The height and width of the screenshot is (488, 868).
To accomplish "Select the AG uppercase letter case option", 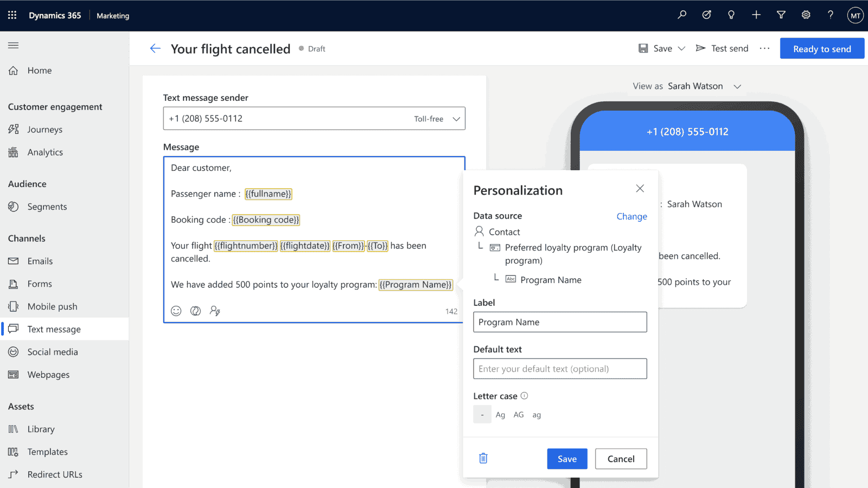I will click(518, 414).
